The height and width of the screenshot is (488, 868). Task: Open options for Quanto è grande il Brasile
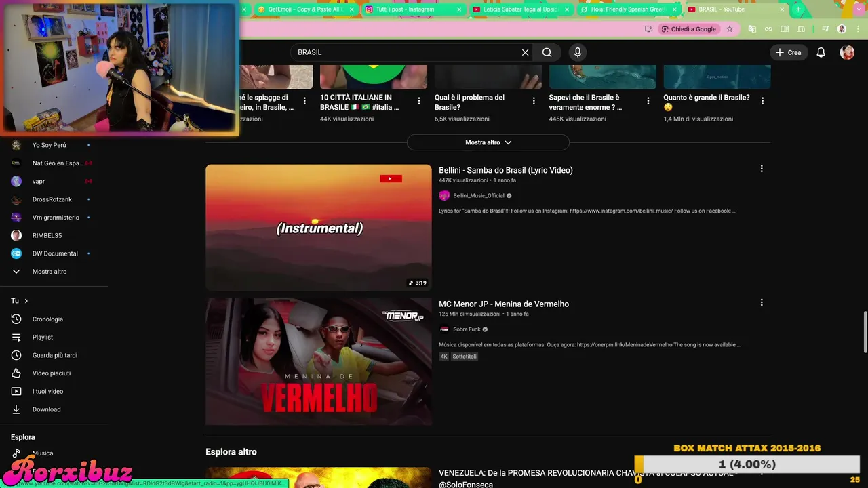click(763, 101)
